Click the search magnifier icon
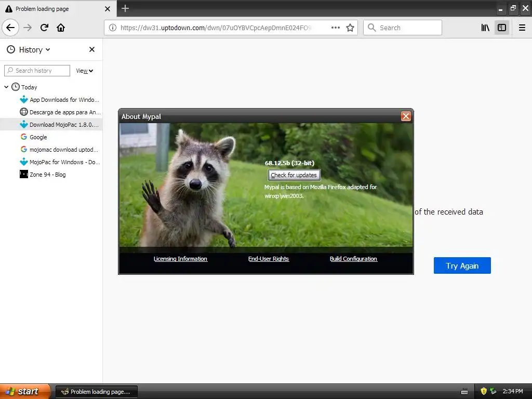The image size is (532, 399). [372, 28]
